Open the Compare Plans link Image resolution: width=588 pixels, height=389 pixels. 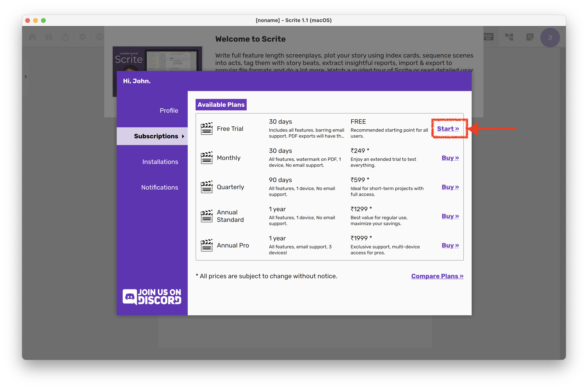click(x=437, y=276)
